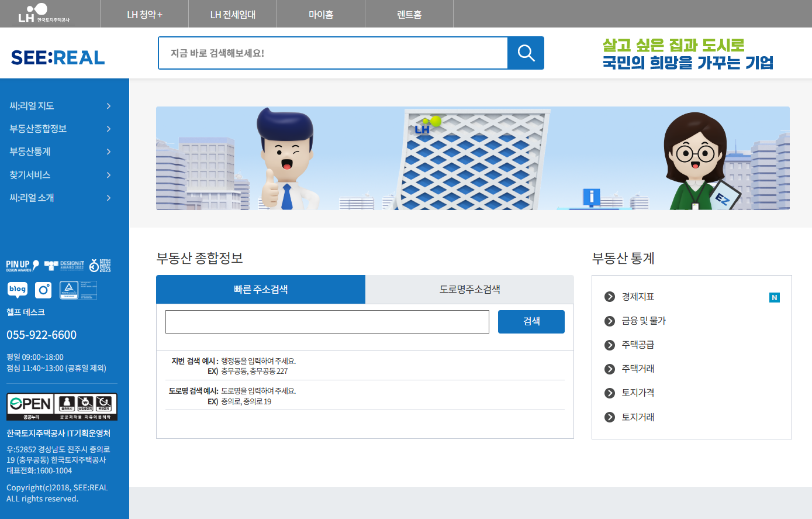Click hours text 평일 09:00~18:00
The height and width of the screenshot is (519, 812).
[35, 357]
